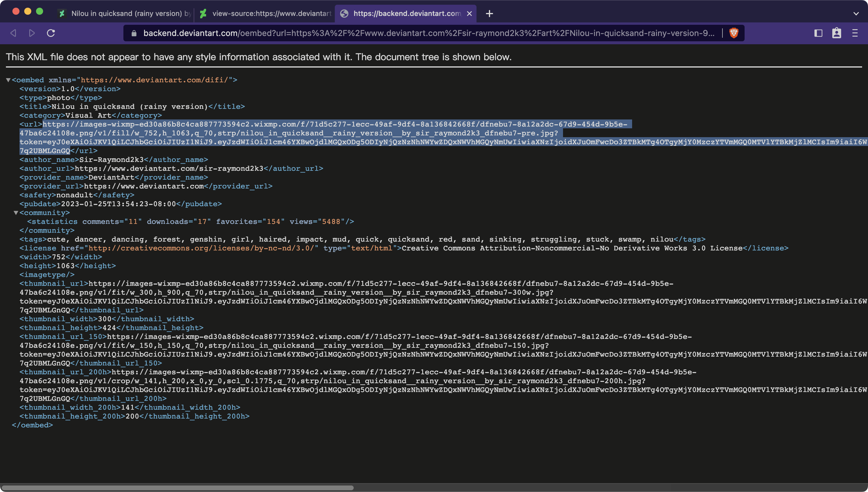Click the width value 752
Screen dimensions: 868x492
pyautogui.click(x=58, y=257)
